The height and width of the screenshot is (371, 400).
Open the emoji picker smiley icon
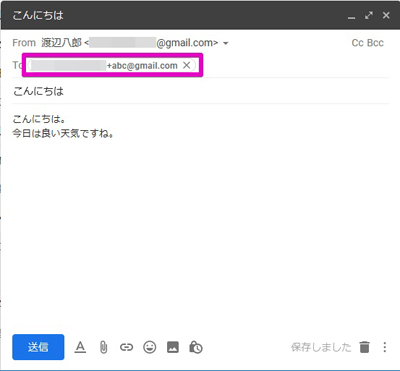pyautogui.click(x=150, y=347)
